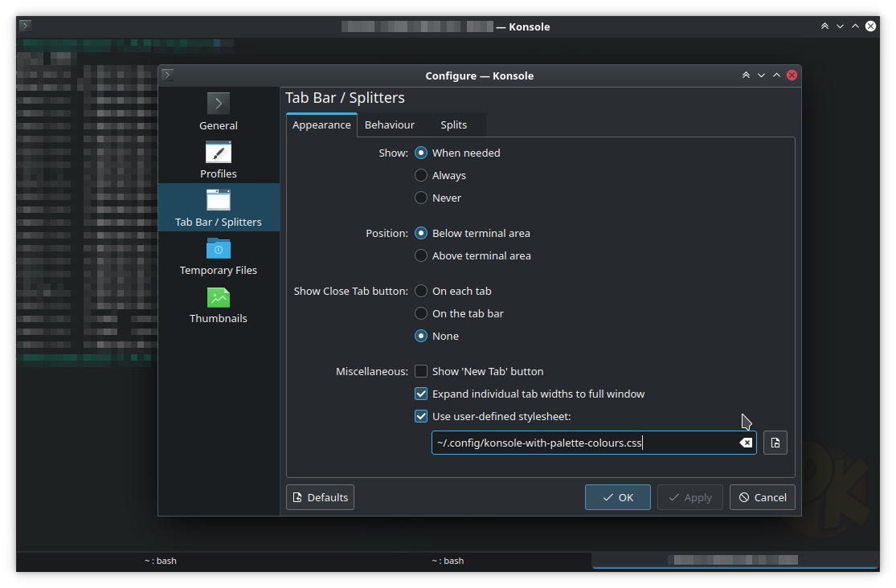Image resolution: width=896 pixels, height=588 pixels.
Task: Click the 'Position:' label
Action: [x=387, y=233]
